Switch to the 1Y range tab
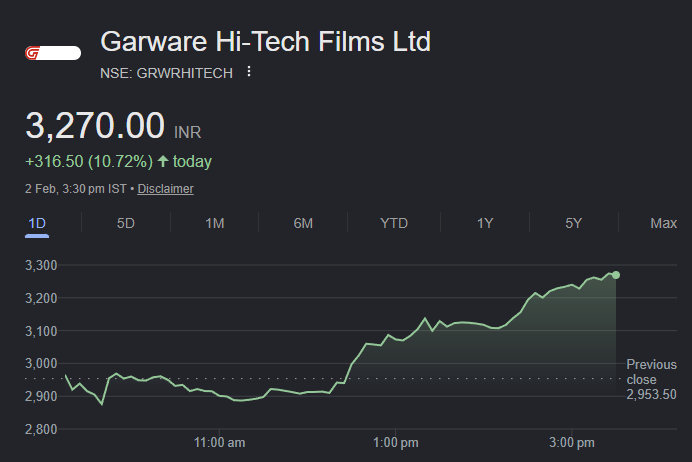Viewport: 692px width, 462px height. [x=485, y=223]
